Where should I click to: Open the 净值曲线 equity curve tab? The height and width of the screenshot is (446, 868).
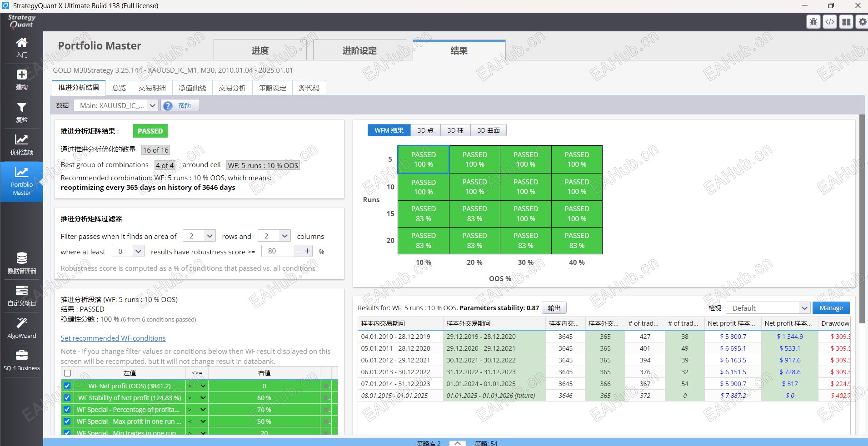[192, 88]
